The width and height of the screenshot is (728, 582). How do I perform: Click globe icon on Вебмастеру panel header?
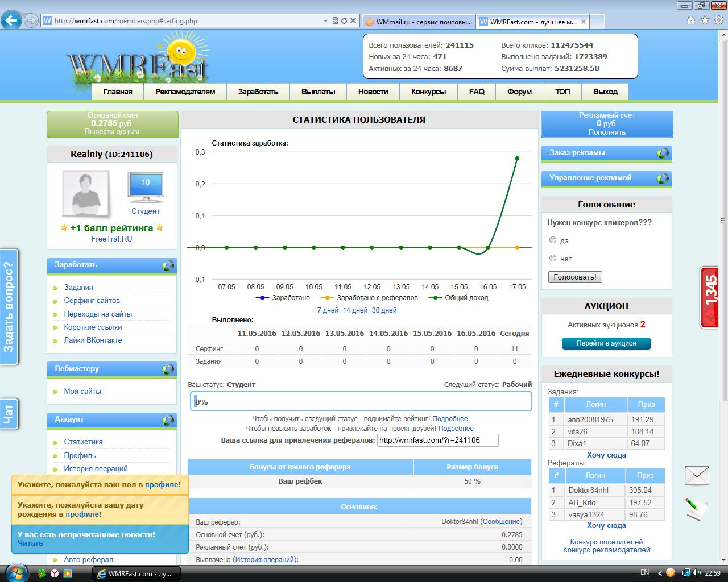coord(168,369)
